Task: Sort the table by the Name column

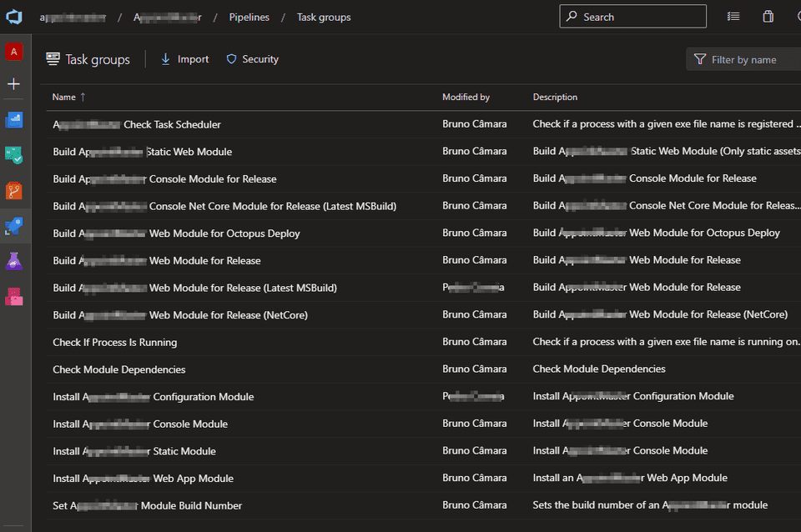Action: (x=65, y=97)
